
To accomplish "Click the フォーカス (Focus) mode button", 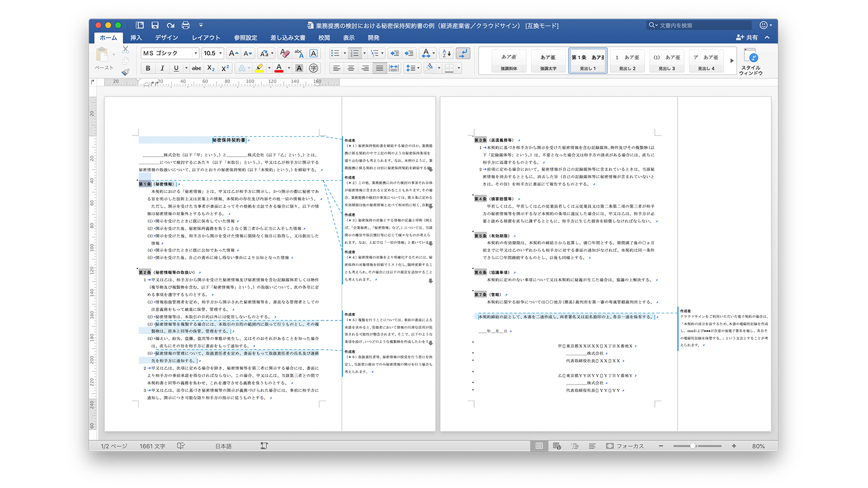I will point(625,446).
